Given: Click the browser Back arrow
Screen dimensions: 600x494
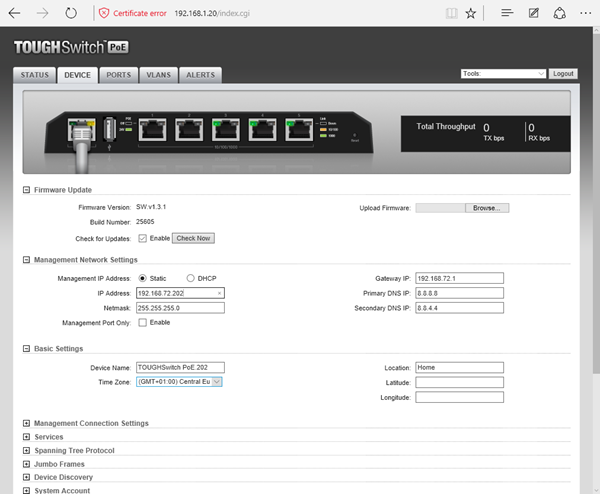Looking at the screenshot, I should coord(15,15).
